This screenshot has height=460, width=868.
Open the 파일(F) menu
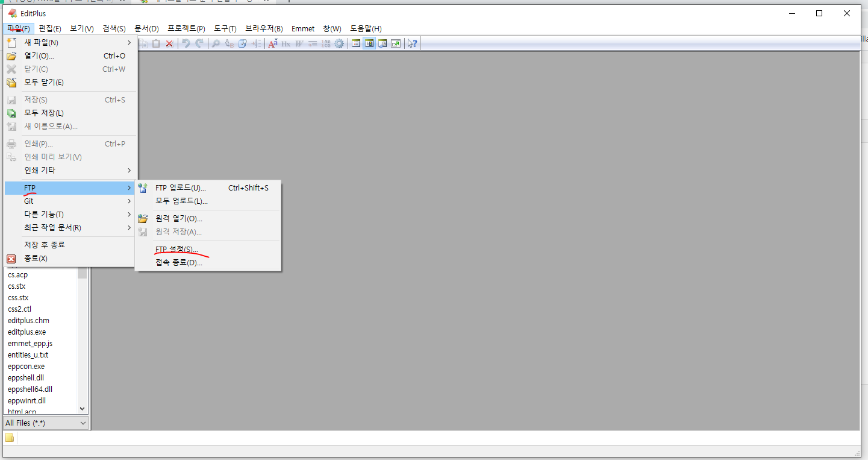tap(18, 28)
